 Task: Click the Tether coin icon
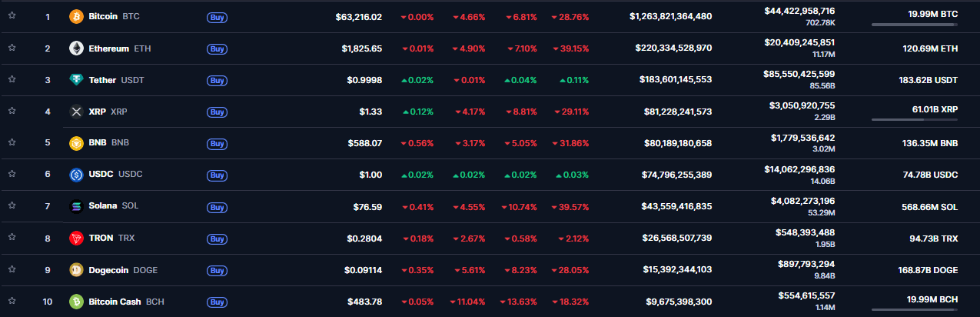click(76, 80)
